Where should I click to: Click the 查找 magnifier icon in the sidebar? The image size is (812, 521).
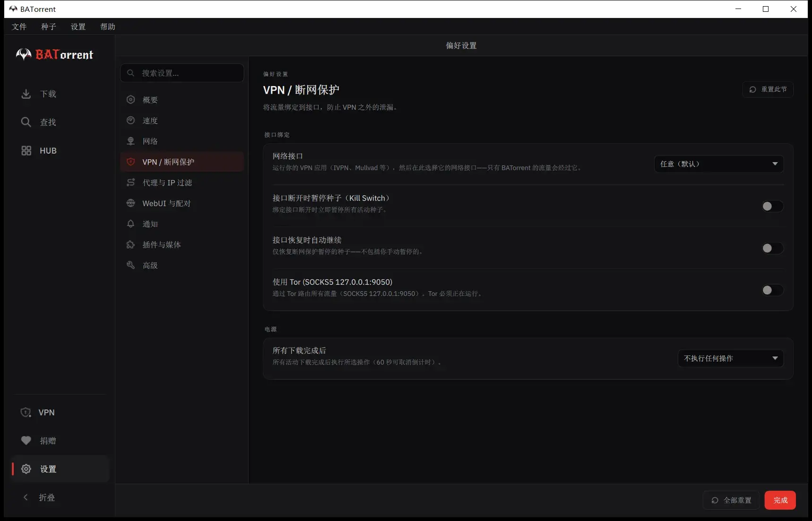26,122
